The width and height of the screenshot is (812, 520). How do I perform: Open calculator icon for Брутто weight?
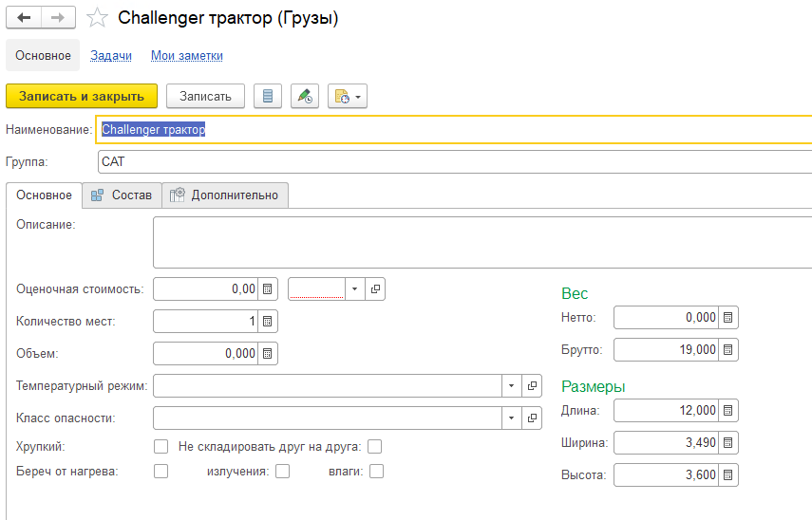pos(728,350)
